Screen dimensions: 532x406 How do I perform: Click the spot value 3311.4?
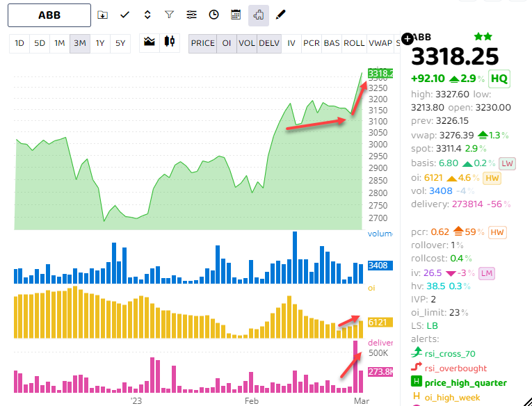point(449,149)
